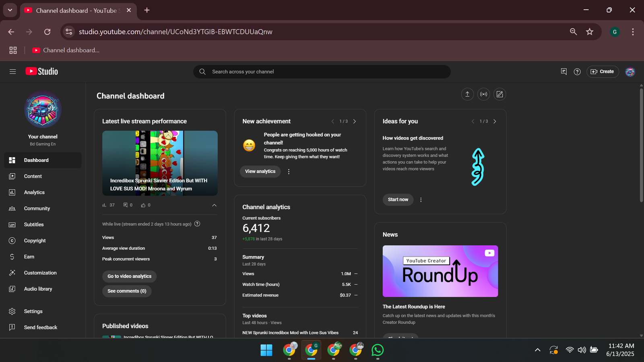The width and height of the screenshot is (644, 362).
Task: Go to next achievement card
Action: pos(355,121)
